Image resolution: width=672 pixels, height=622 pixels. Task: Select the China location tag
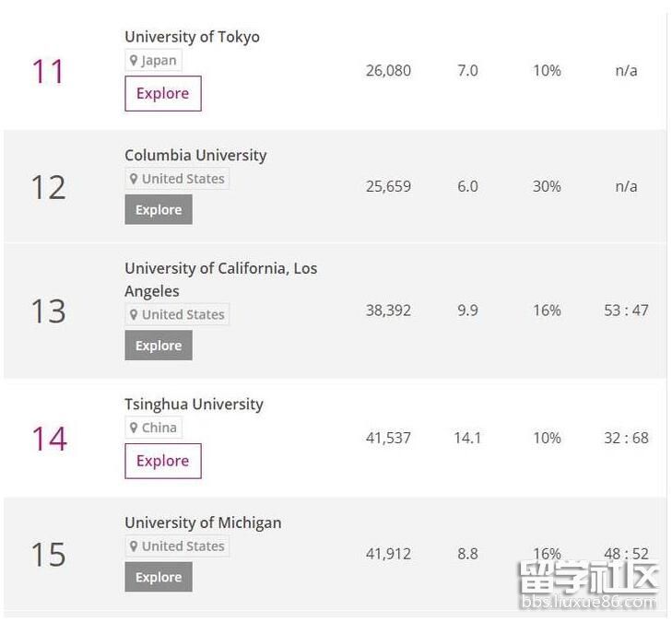point(153,428)
